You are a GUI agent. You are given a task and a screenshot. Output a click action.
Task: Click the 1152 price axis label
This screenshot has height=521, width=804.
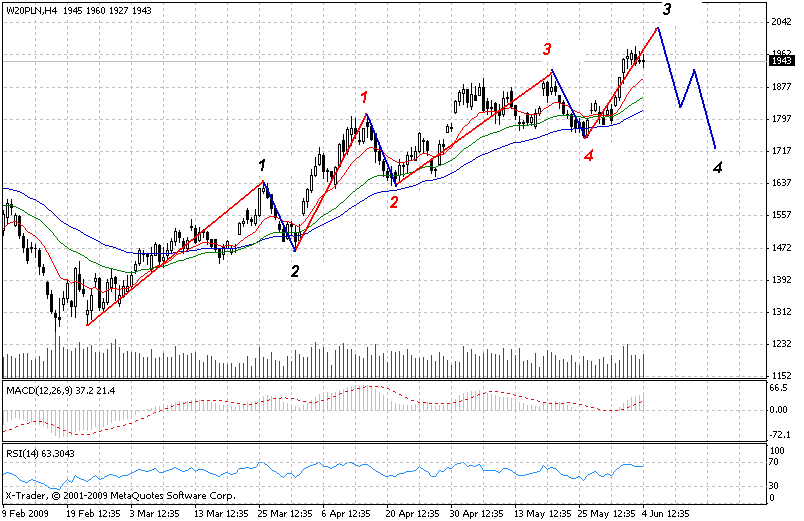[x=781, y=375]
